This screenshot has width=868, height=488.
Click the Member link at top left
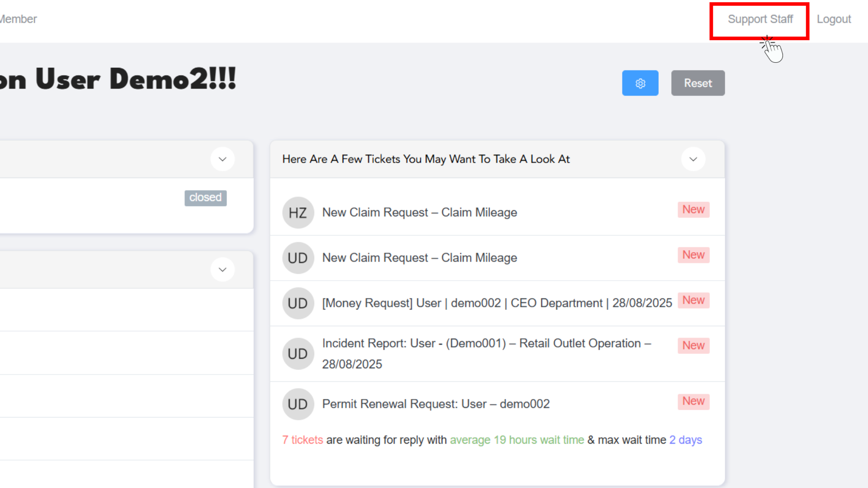pyautogui.click(x=18, y=19)
